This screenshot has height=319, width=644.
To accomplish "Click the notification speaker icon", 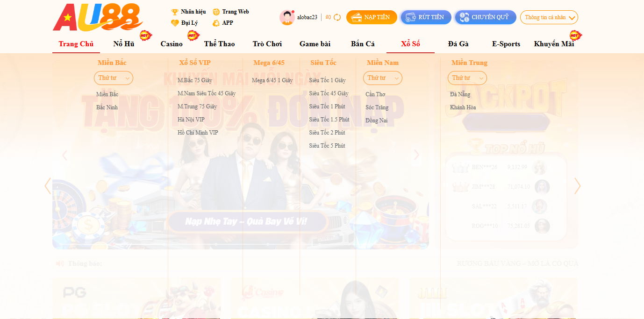I will 60,263.
